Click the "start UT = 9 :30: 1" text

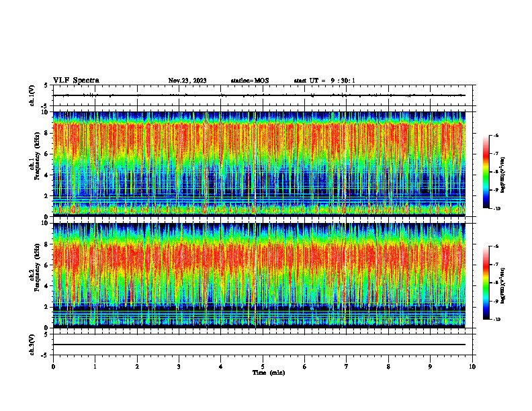(x=324, y=81)
